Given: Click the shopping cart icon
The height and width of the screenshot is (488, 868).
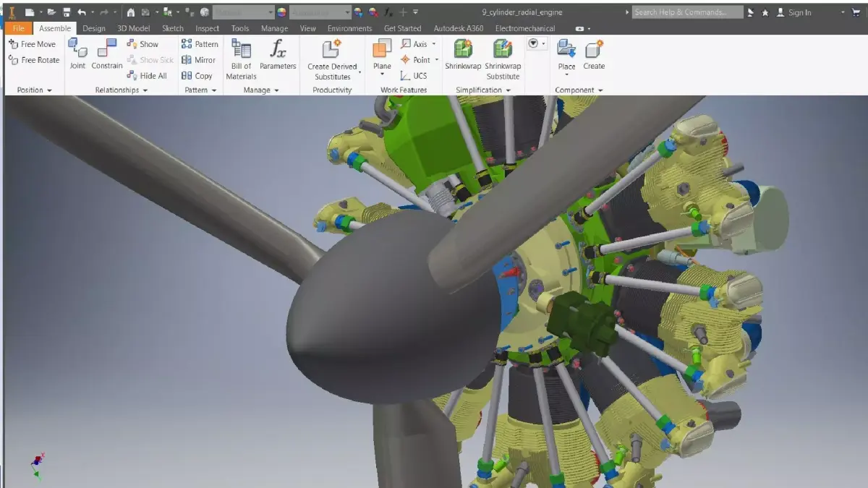Looking at the screenshot, I should click(856, 12).
